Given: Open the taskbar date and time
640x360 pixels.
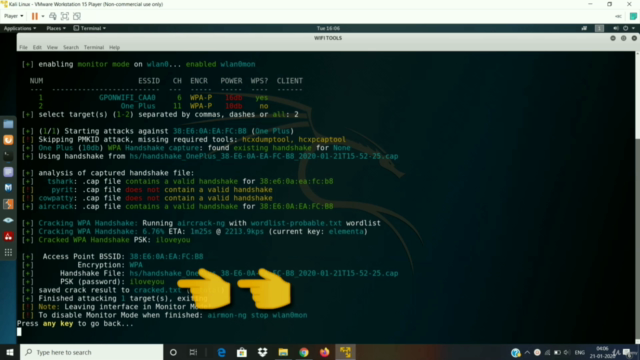Looking at the screenshot, I should [602, 352].
